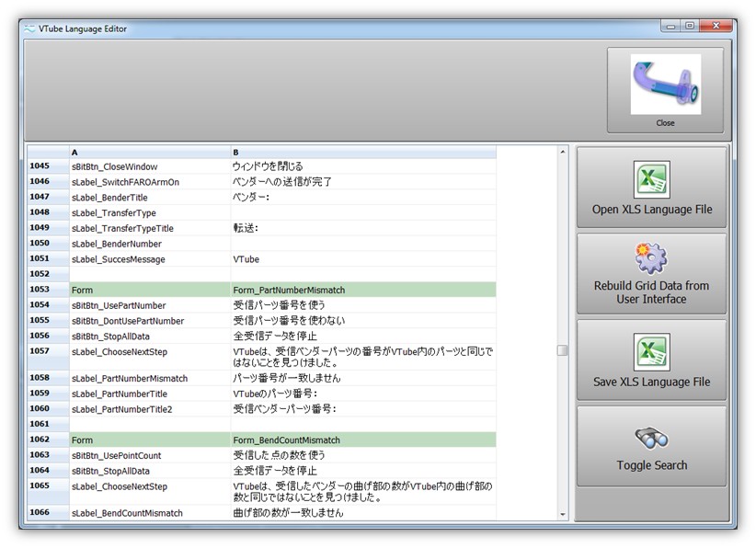The height and width of the screenshot is (548, 756).
Task: Click the binoculars icon for Toggle Search
Action: (x=651, y=438)
